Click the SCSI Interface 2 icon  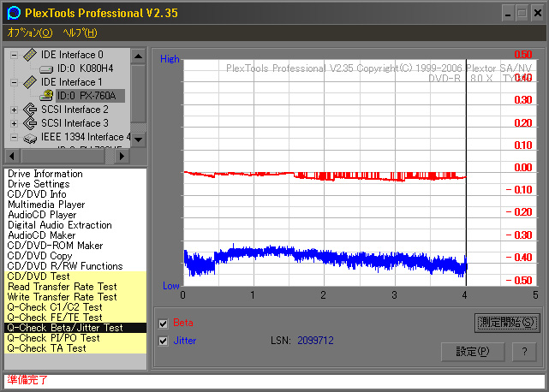[30, 110]
